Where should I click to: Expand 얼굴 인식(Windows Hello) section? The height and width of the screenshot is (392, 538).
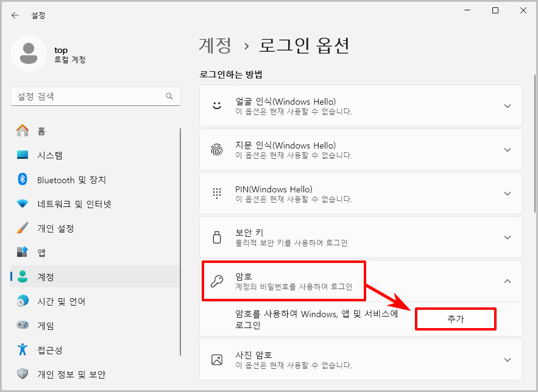pos(508,105)
